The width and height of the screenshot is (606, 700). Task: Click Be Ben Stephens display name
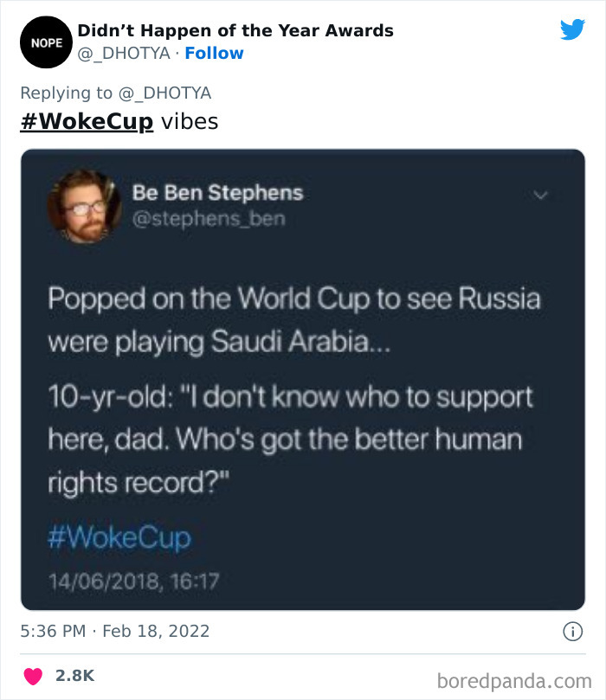click(x=217, y=193)
